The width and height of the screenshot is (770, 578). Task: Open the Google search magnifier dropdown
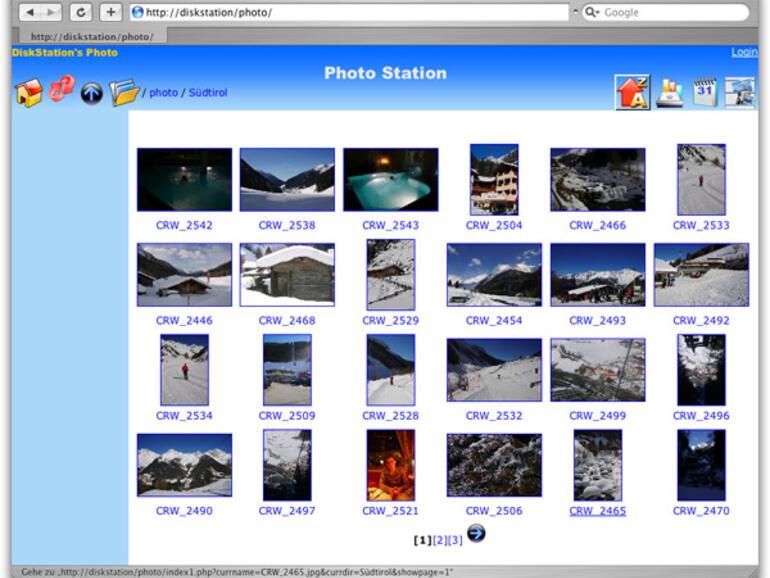tap(592, 12)
